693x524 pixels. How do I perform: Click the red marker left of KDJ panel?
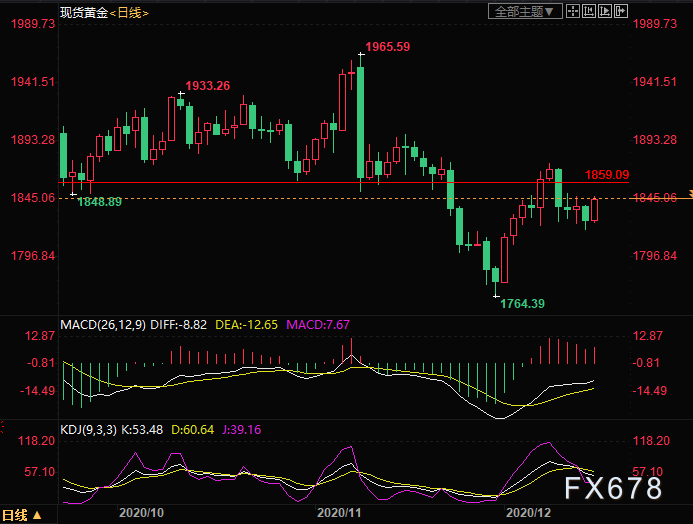tap(2, 427)
